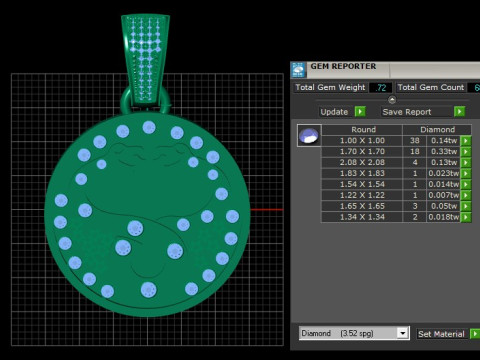Click the Save Report button label
This screenshot has width=480, height=360.
tap(407, 112)
